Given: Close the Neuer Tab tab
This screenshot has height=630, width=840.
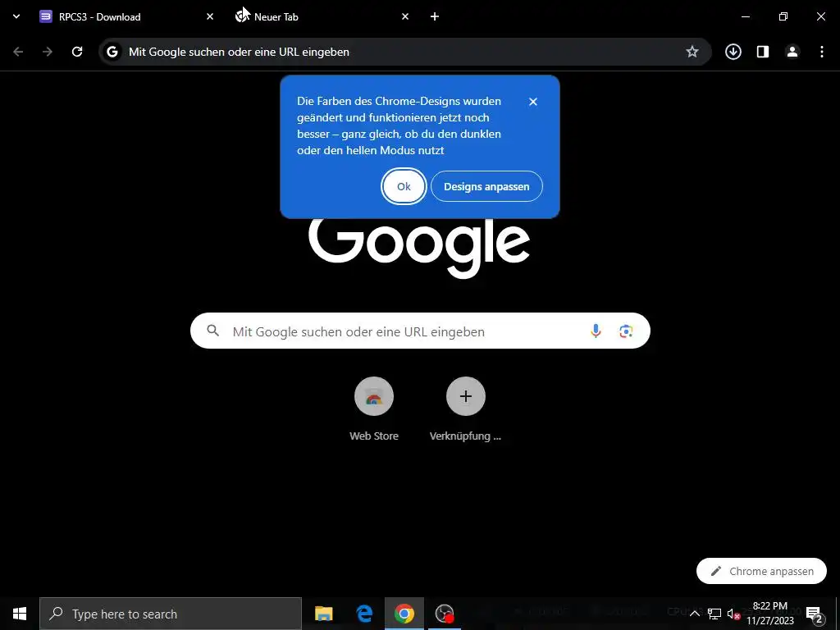Looking at the screenshot, I should point(405,16).
